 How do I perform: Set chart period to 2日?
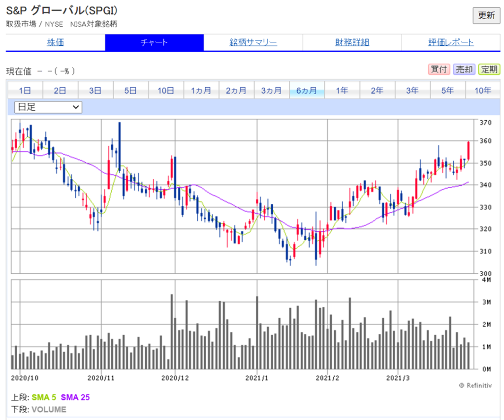click(60, 91)
